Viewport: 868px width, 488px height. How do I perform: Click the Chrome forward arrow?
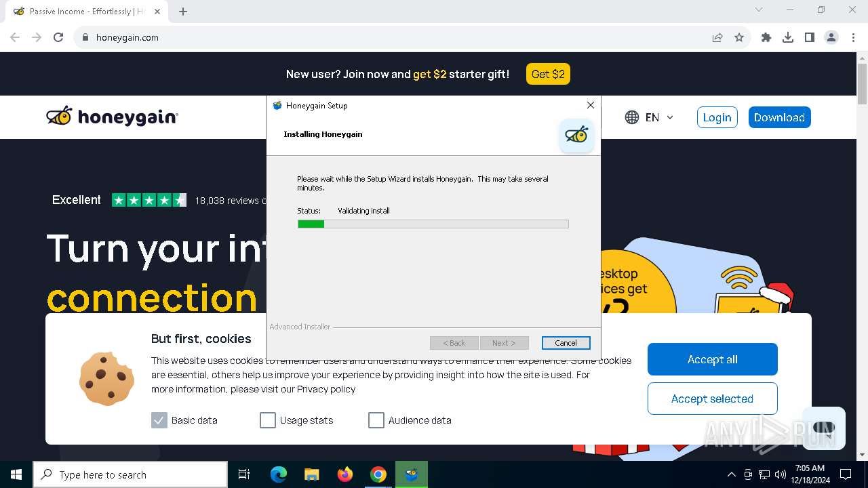pyautogui.click(x=37, y=37)
